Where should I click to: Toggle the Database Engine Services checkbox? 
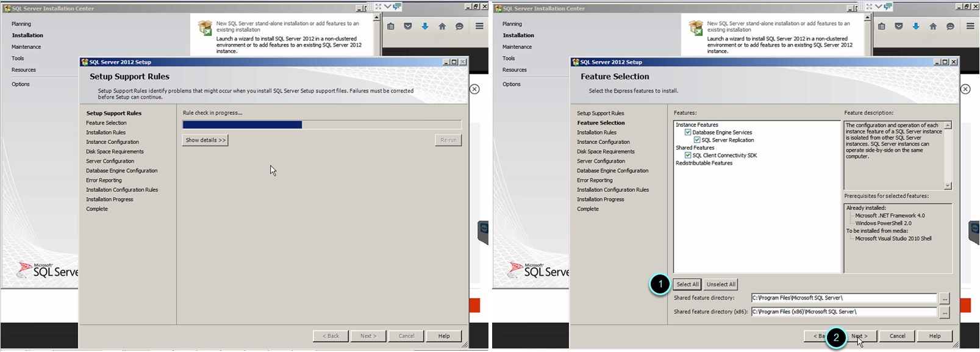tap(688, 132)
